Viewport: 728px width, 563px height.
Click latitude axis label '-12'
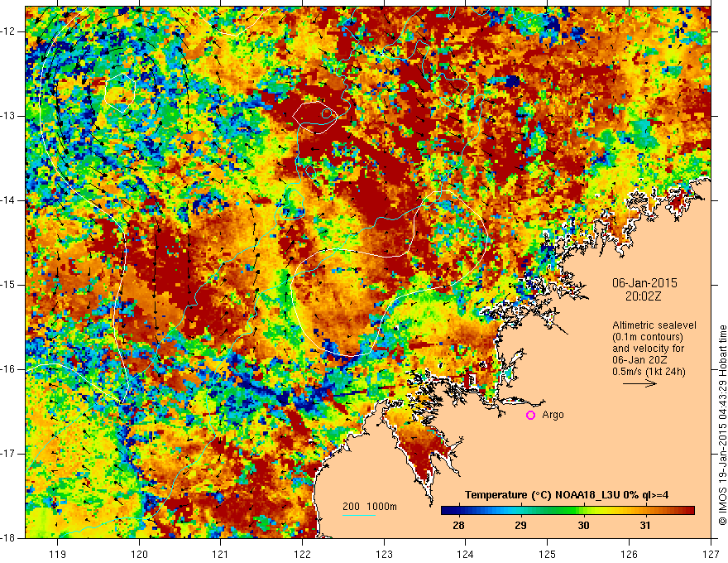8,31
